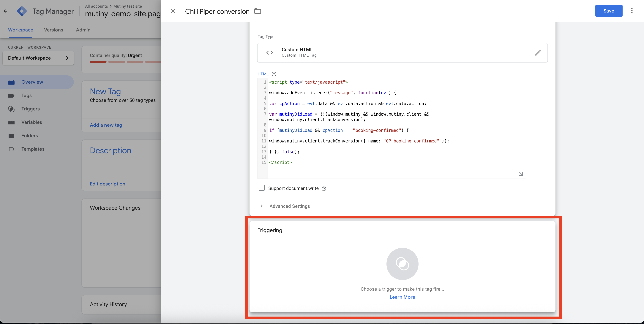Switch to the Workspace tab

point(20,30)
